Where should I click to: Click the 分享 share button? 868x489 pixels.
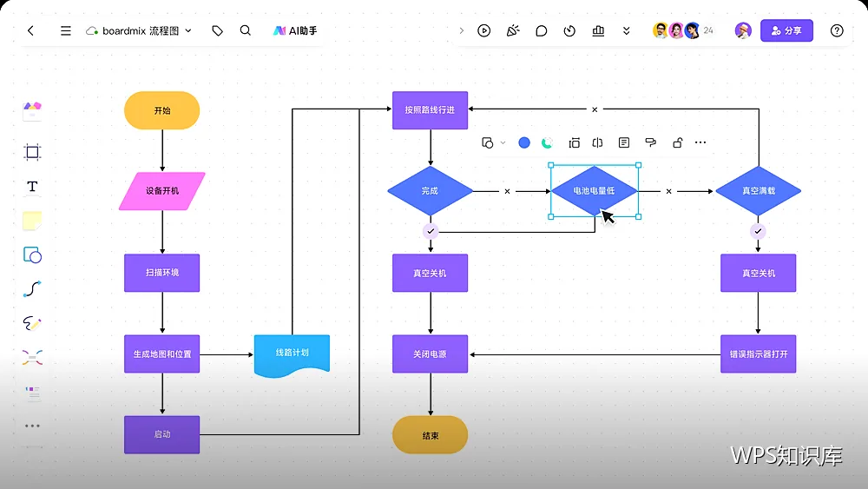[x=786, y=30]
